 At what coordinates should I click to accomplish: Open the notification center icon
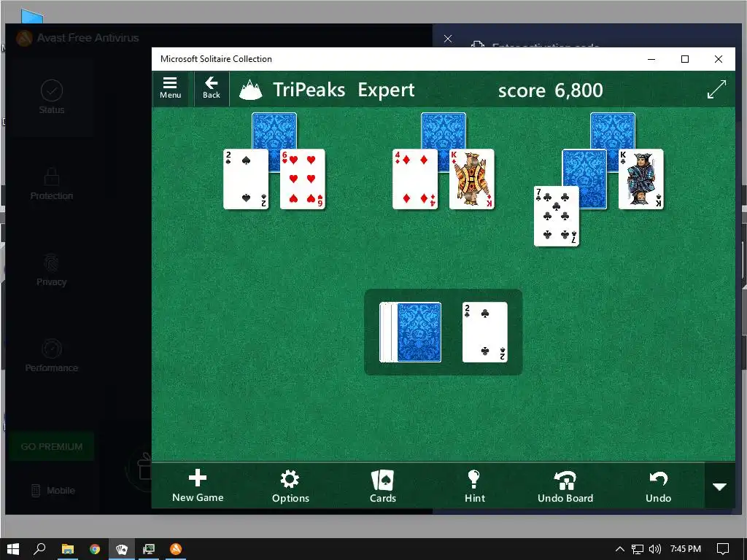coord(723,549)
